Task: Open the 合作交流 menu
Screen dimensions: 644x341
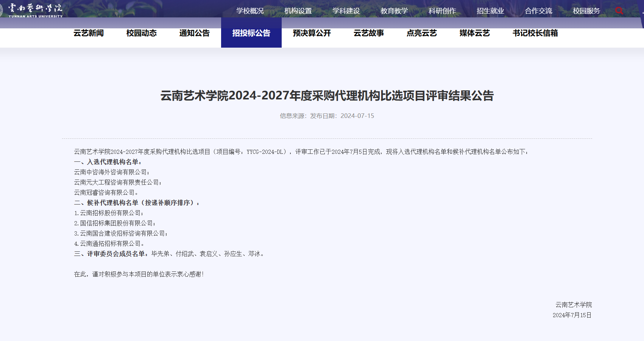Action: (538, 11)
